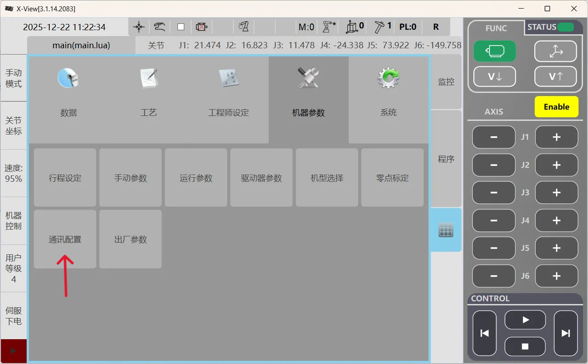Open the 关节坐标 coordinate selector
The image size is (588, 364).
point(14,126)
